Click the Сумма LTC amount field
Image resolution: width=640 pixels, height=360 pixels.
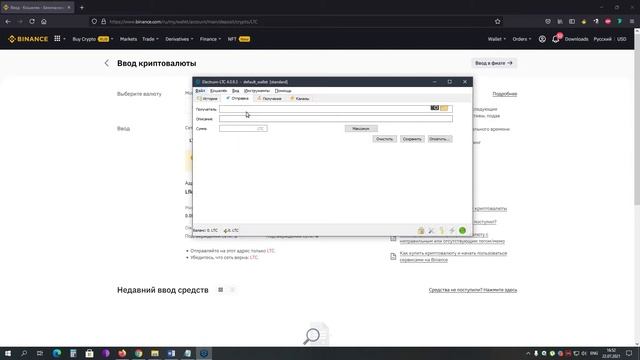point(243,129)
